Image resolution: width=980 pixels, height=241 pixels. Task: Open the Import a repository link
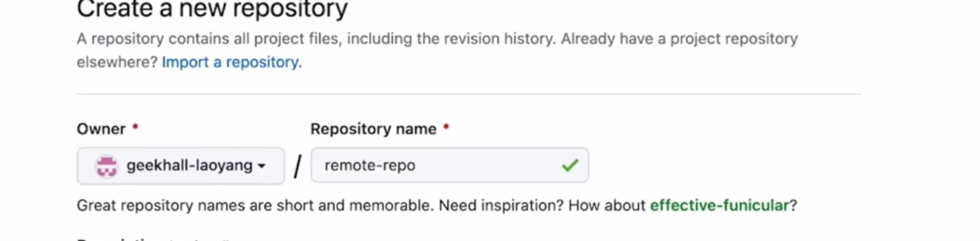(231, 62)
